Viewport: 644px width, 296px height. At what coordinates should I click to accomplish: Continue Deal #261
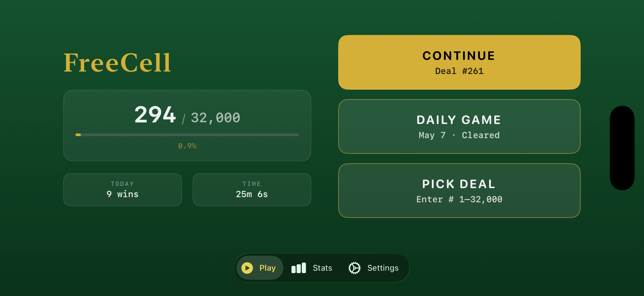(459, 62)
